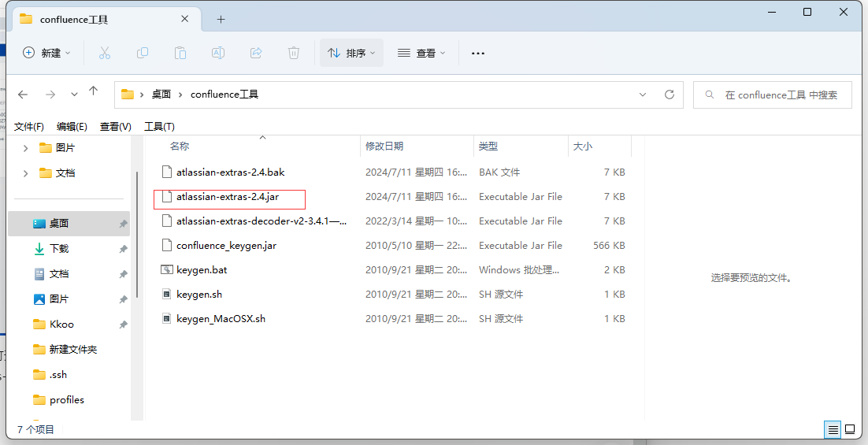Click the Windows 批处理 type cell
This screenshot has height=445, width=868.
tap(519, 270)
